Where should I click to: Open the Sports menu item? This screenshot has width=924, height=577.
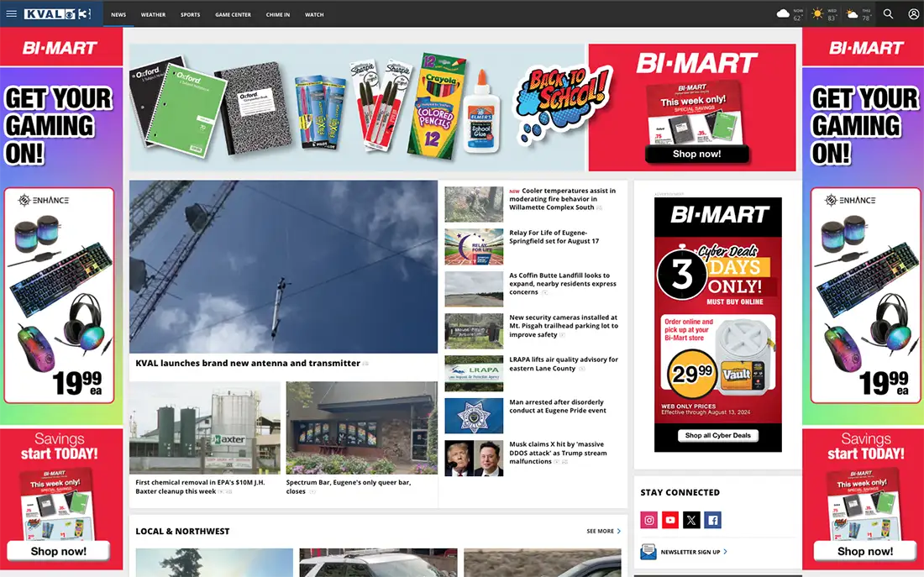pos(191,15)
